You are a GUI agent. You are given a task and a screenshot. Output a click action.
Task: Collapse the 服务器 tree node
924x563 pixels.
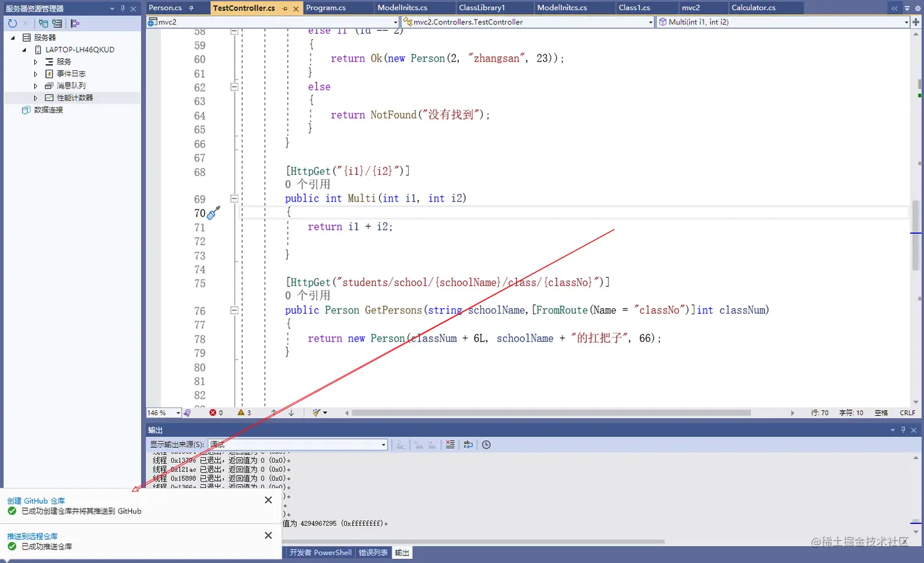coord(13,38)
